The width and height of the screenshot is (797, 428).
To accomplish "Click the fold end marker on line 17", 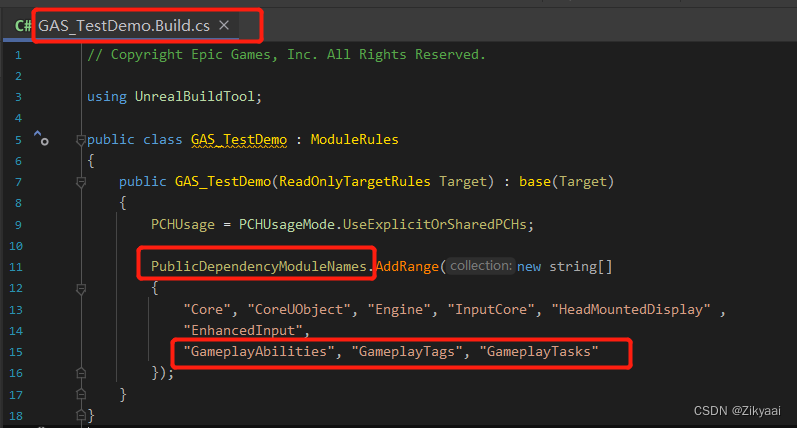I will coord(81,394).
